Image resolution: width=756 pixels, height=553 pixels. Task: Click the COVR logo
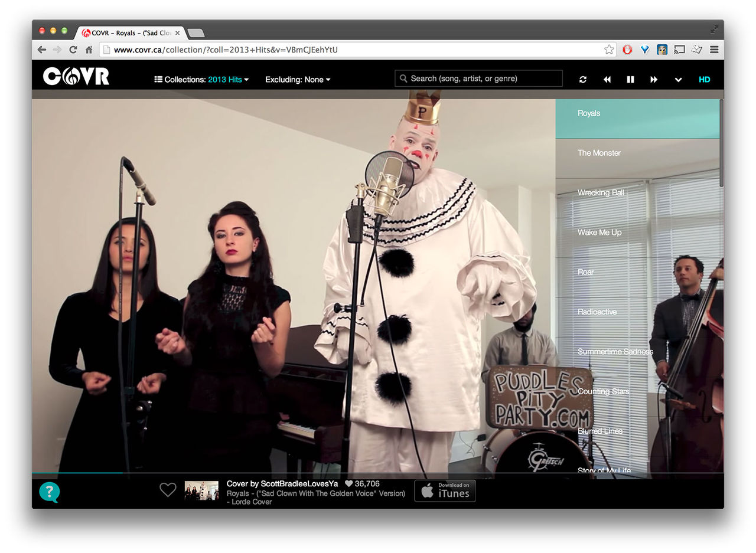point(76,76)
